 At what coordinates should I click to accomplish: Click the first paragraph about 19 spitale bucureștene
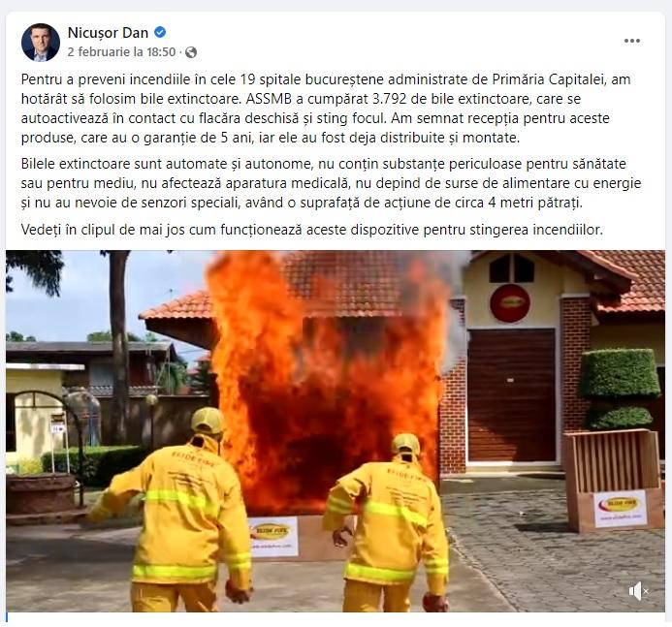tap(326, 109)
